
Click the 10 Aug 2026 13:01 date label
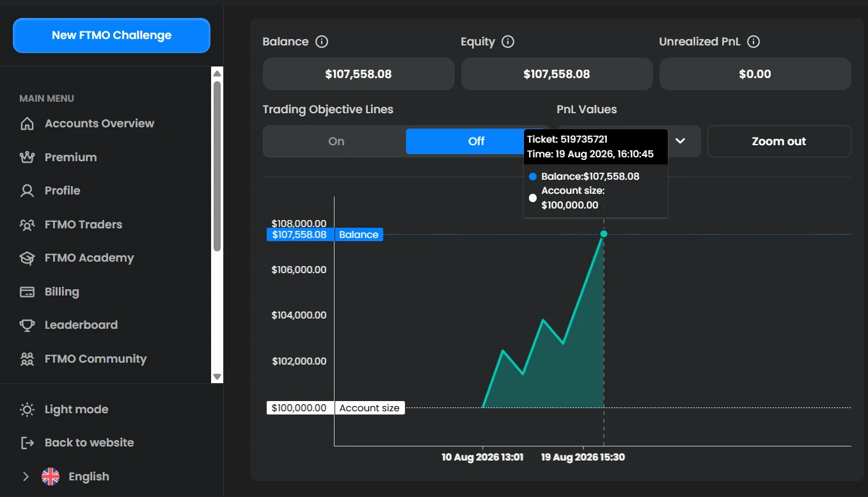482,457
